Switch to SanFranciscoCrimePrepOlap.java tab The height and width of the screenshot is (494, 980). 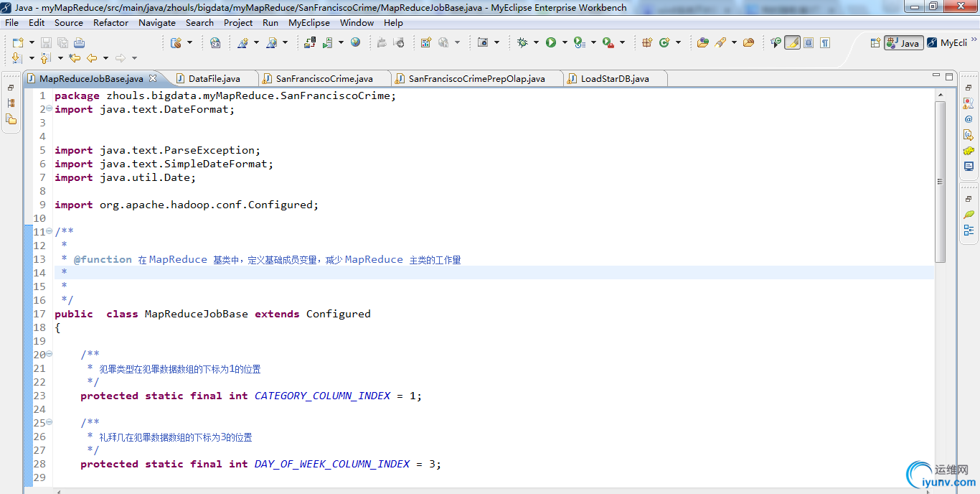476,78
